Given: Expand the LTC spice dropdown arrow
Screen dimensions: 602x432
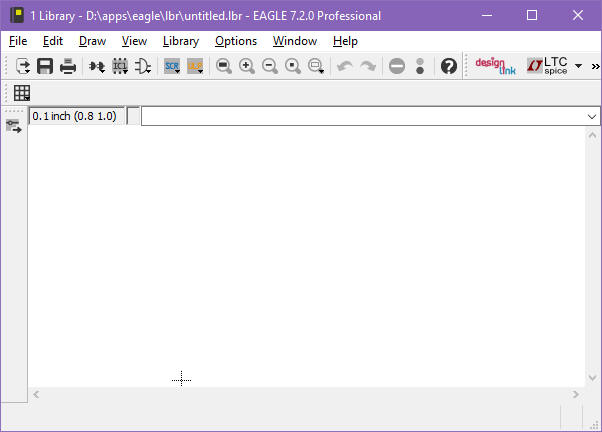Looking at the screenshot, I should (x=578, y=66).
